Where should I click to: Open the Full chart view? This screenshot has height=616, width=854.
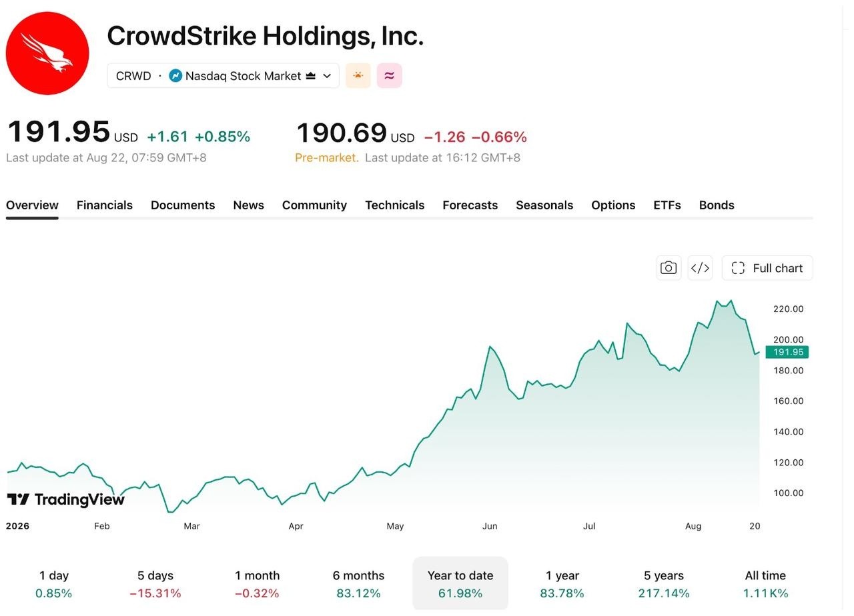pos(767,268)
